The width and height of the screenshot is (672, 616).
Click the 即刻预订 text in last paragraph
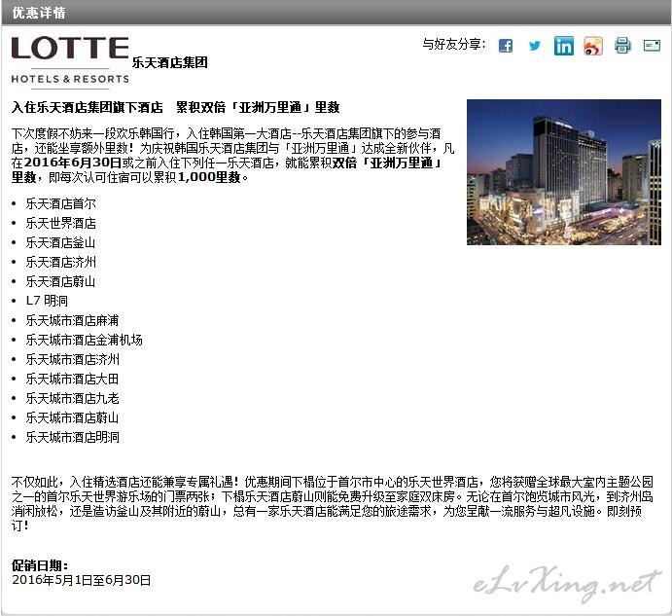point(624,511)
